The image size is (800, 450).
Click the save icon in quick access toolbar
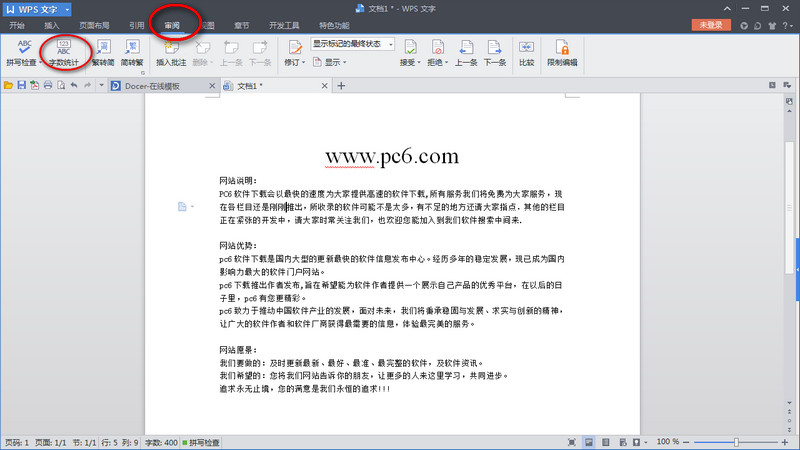pos(21,86)
